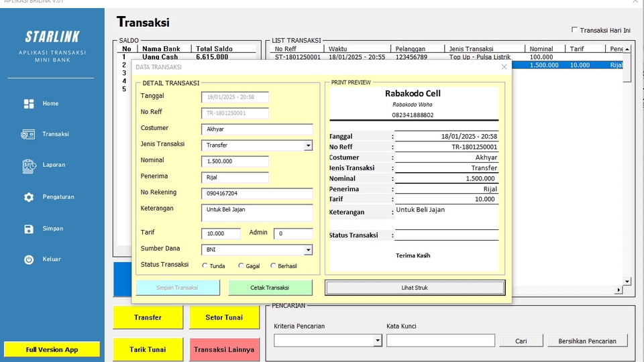
Task: Click the red Transaksi Lainnya button
Action: tap(224, 349)
